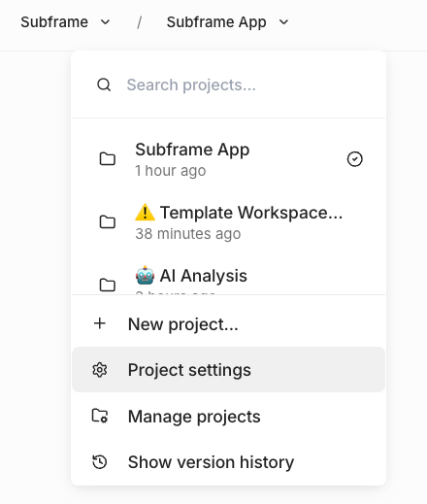Select the Subframe App project row
Screen dimensions: 427x504
tap(228, 159)
